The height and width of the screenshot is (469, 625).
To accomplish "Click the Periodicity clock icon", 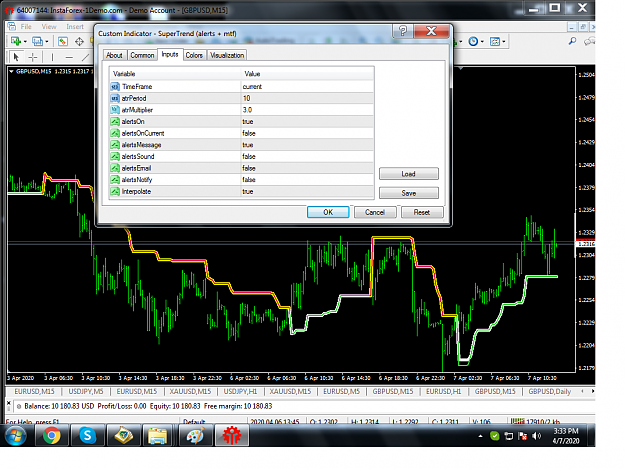I will click(473, 41).
